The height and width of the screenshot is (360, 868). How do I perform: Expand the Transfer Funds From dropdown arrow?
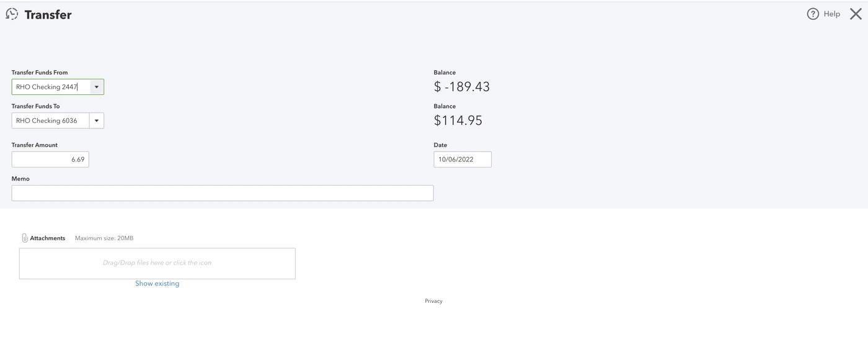pyautogui.click(x=97, y=87)
